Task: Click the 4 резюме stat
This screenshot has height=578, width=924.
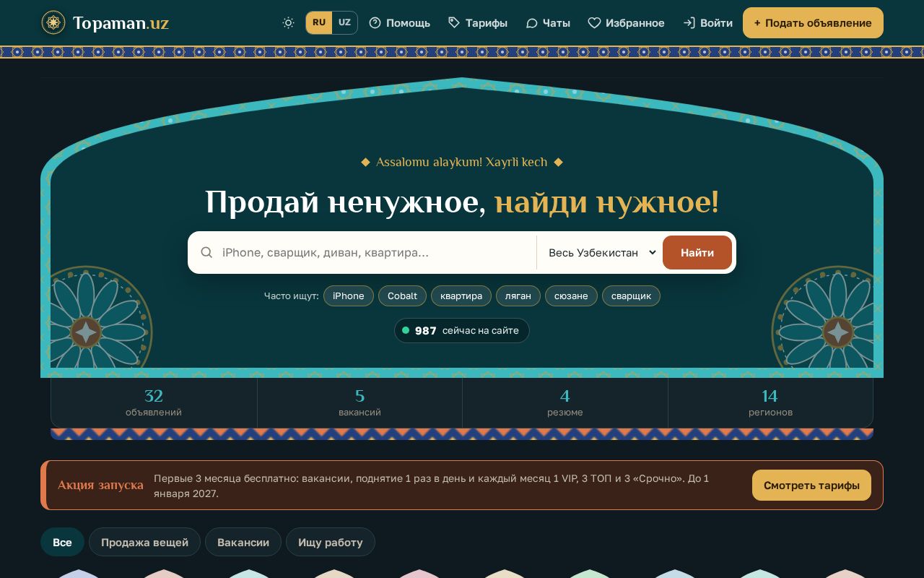Action: (x=565, y=403)
